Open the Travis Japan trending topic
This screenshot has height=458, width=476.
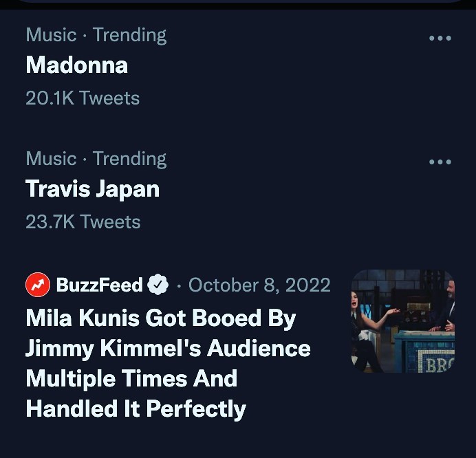tap(92, 189)
